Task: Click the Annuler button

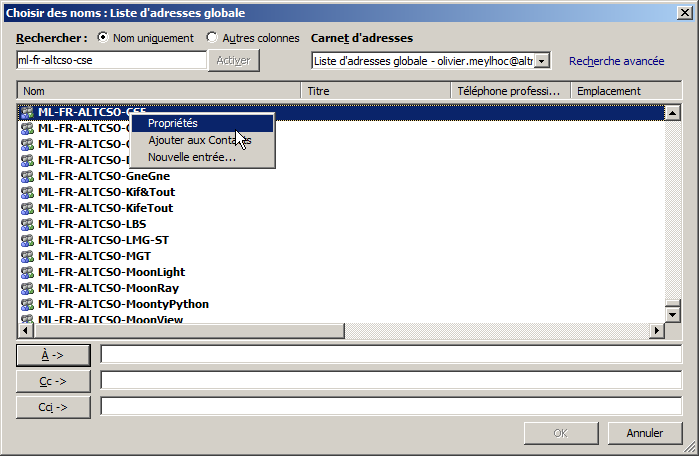Action: pyautogui.click(x=645, y=433)
